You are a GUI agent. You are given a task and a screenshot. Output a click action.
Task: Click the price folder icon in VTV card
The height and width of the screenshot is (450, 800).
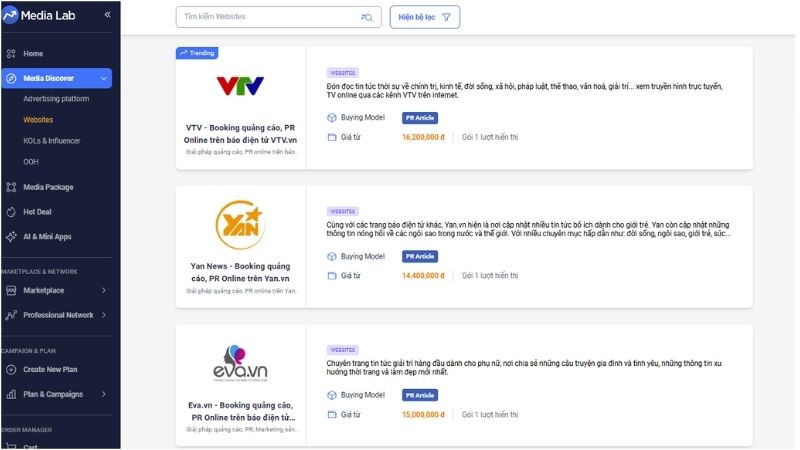pyautogui.click(x=332, y=137)
